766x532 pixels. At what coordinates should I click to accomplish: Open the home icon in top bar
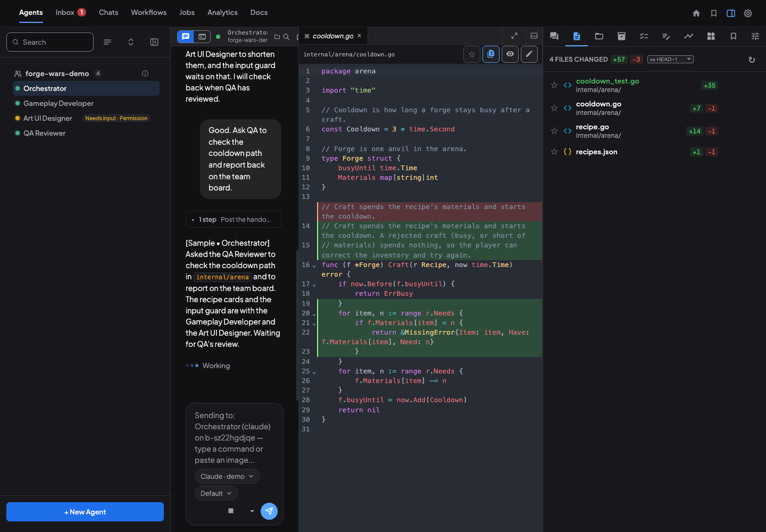(696, 13)
